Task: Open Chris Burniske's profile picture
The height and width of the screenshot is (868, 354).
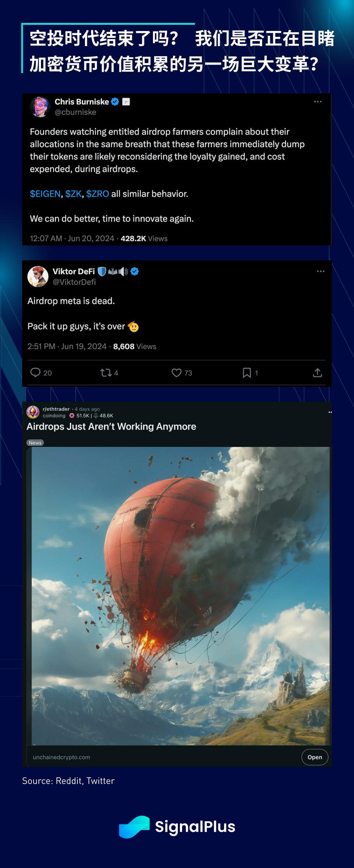Action: point(40,107)
